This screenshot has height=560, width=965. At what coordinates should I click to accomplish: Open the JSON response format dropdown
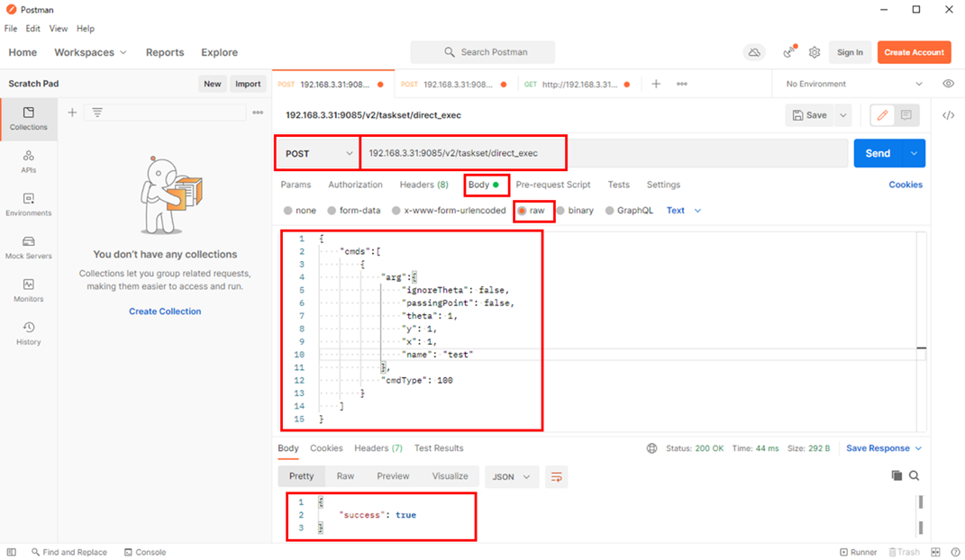(512, 476)
